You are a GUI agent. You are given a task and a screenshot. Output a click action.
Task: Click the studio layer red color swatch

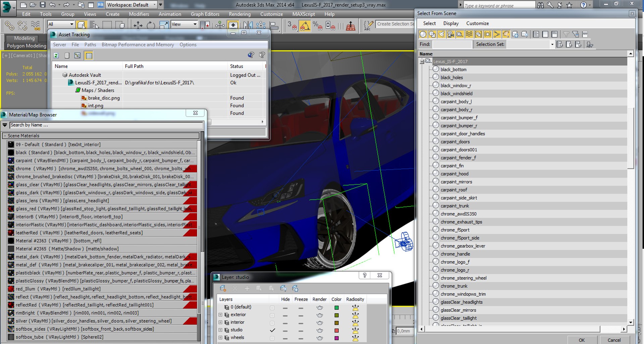point(336,330)
